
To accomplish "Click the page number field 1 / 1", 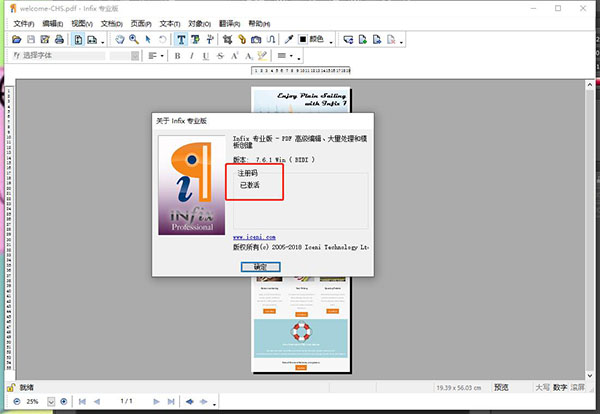I will (127, 401).
